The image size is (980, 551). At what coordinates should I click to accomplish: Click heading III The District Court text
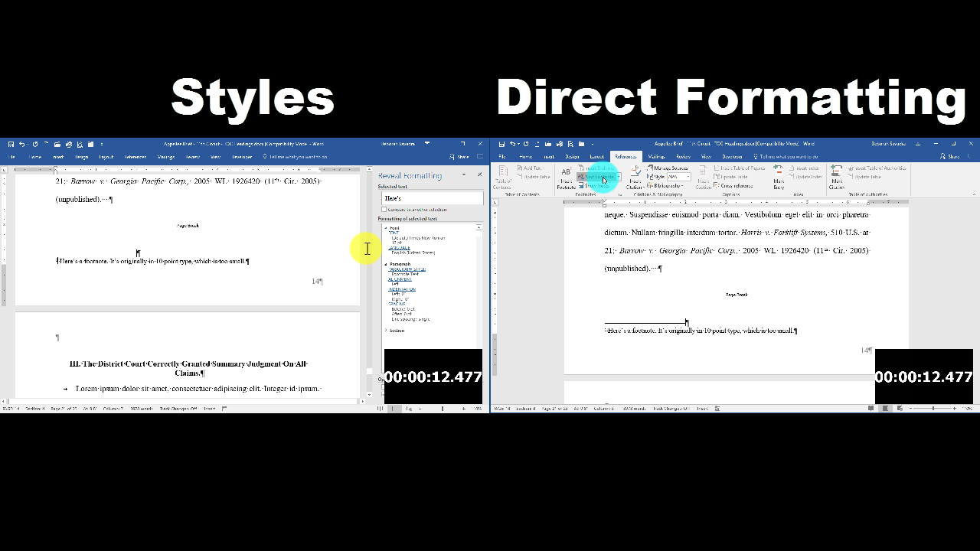pos(188,368)
